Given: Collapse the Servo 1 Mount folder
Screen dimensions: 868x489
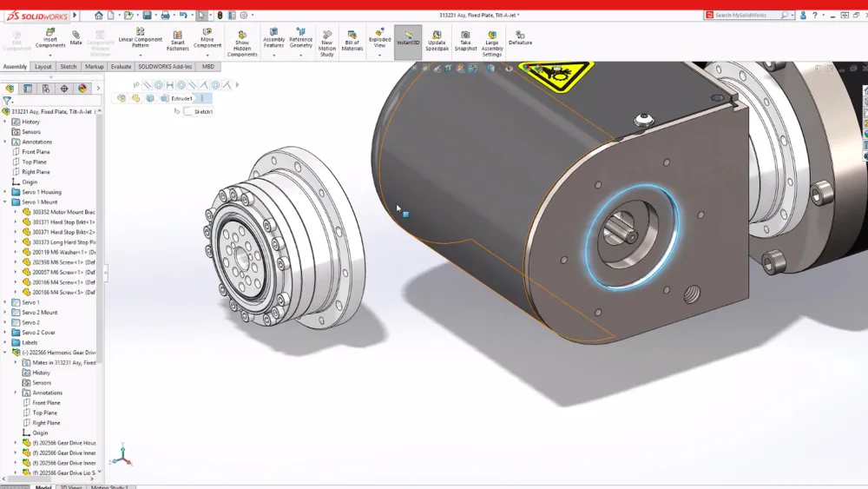Looking at the screenshot, I should pyautogui.click(x=5, y=202).
